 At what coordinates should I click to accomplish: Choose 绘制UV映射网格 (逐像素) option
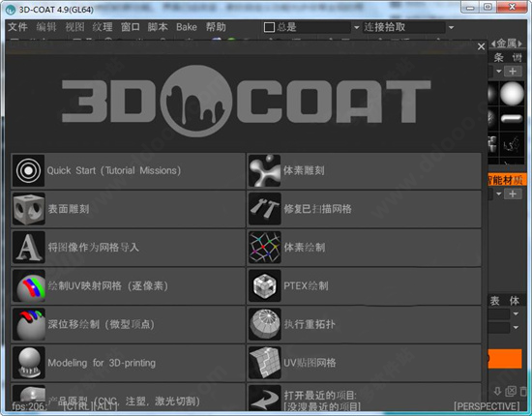coord(129,285)
